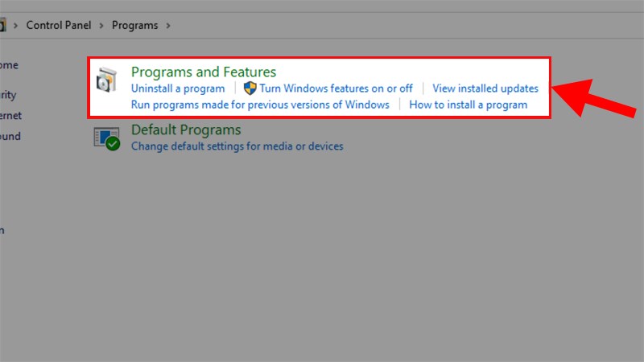The image size is (644, 362).
Task: Open View installed updates link
Action: click(x=485, y=88)
